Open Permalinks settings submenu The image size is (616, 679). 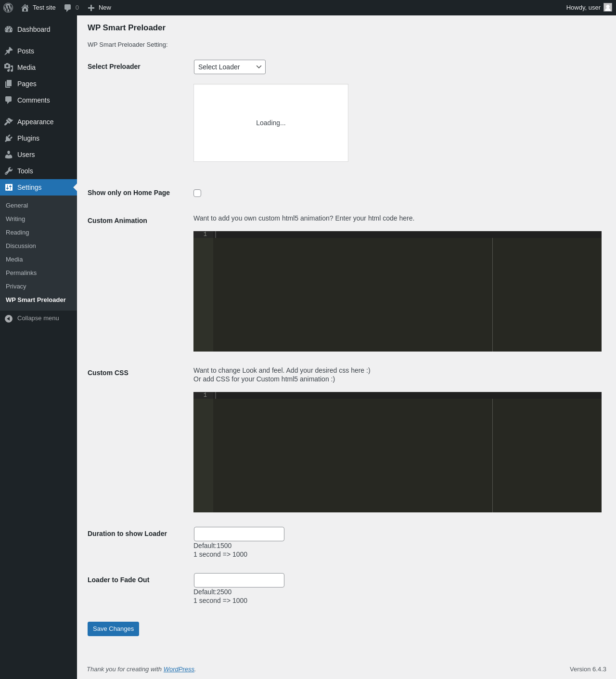click(21, 273)
